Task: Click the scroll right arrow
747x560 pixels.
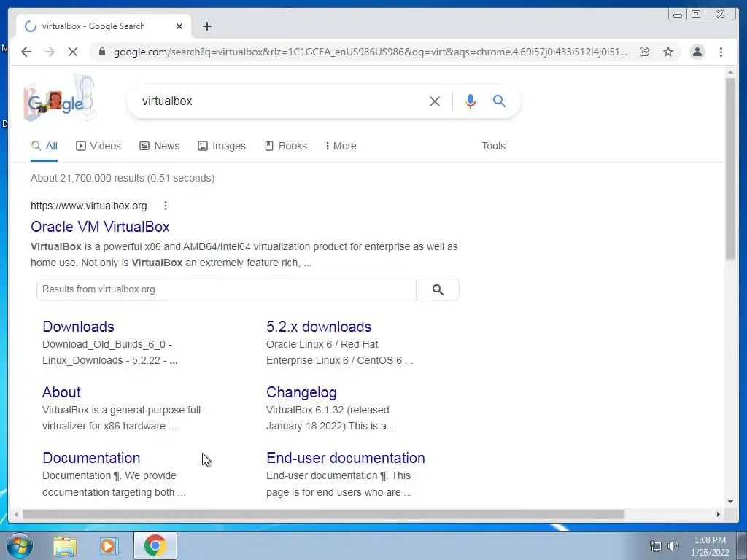Action: [719, 514]
